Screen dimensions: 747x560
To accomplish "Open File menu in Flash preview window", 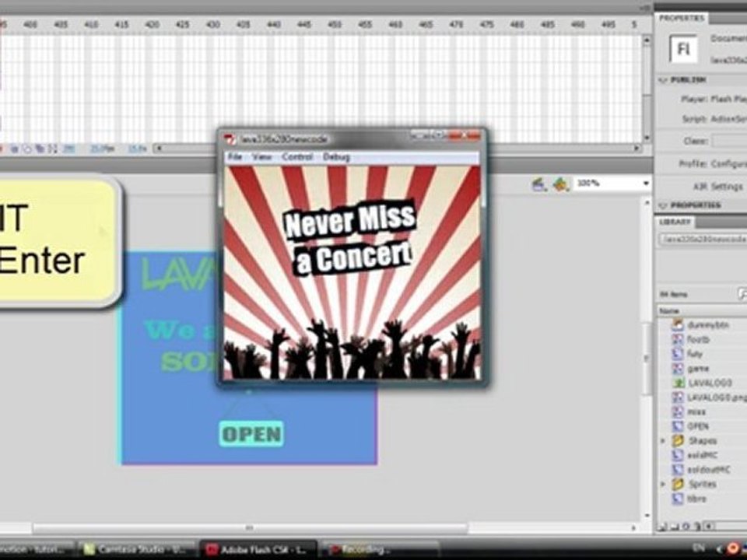I will [x=234, y=156].
